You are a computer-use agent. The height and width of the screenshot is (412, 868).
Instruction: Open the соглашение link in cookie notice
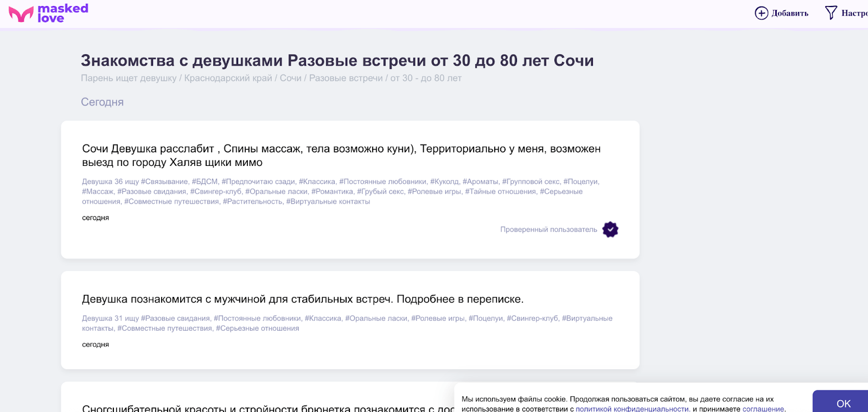pyautogui.click(x=763, y=409)
